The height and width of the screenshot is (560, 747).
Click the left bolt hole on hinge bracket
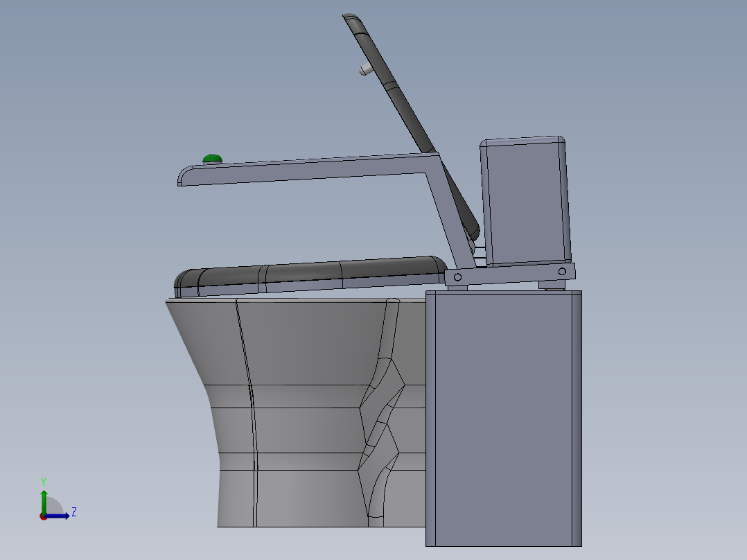[x=457, y=277]
